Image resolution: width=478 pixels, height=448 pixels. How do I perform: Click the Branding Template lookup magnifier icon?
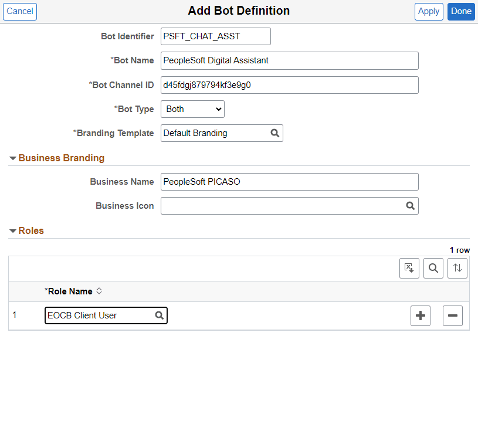click(274, 133)
